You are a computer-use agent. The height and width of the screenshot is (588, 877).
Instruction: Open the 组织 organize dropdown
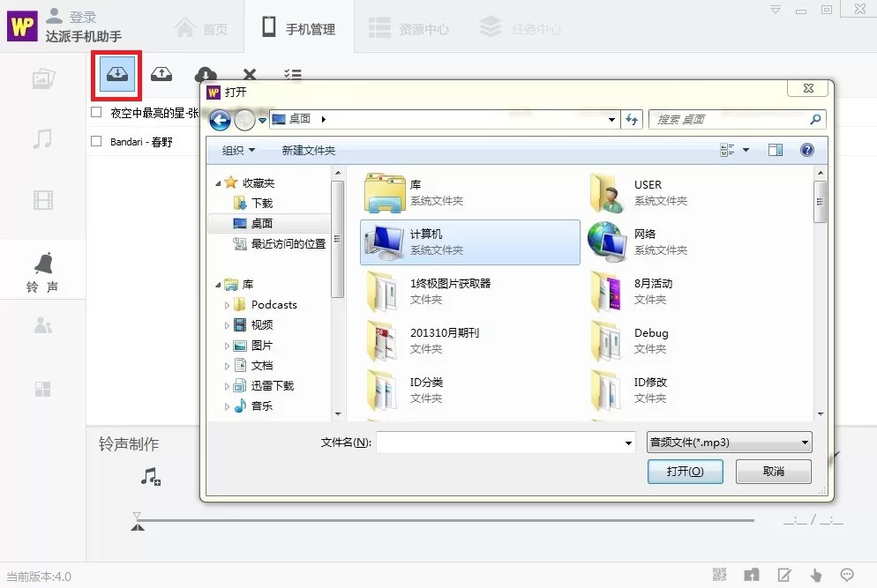[x=238, y=150]
